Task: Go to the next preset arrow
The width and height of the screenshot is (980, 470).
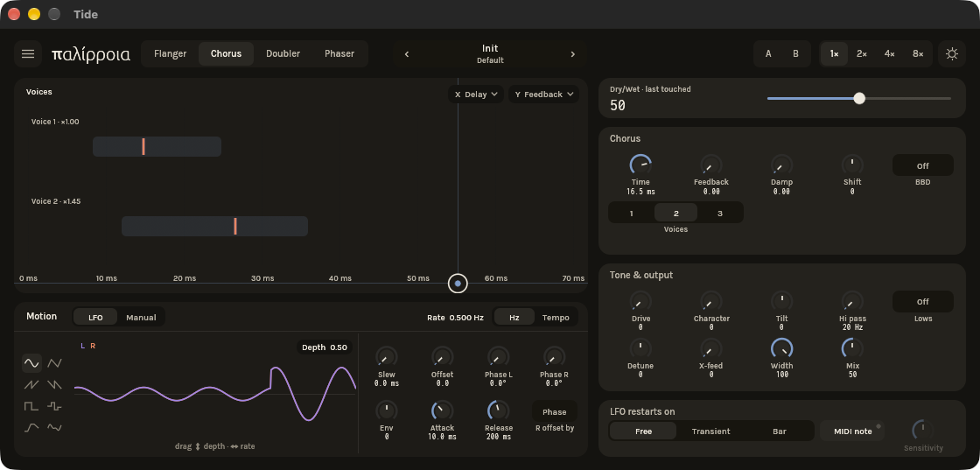Action: 572,54
